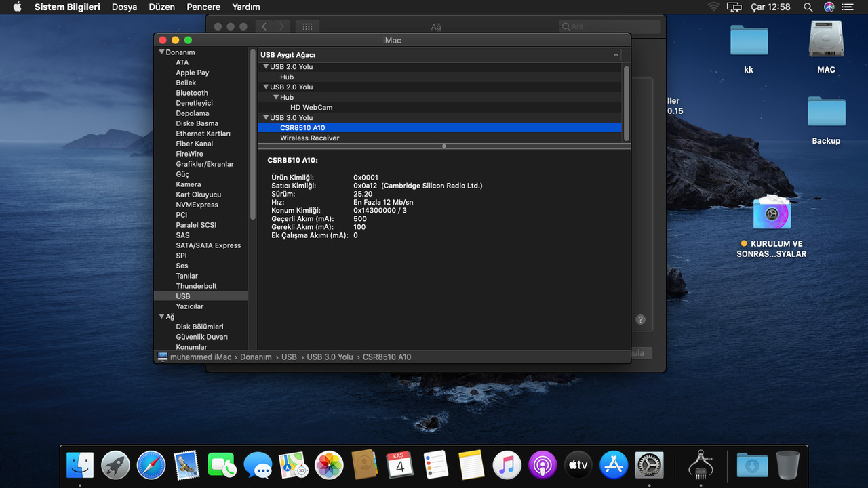Image resolution: width=868 pixels, height=488 pixels.
Task: Select Wireless Receiver in USB tree
Action: point(309,138)
